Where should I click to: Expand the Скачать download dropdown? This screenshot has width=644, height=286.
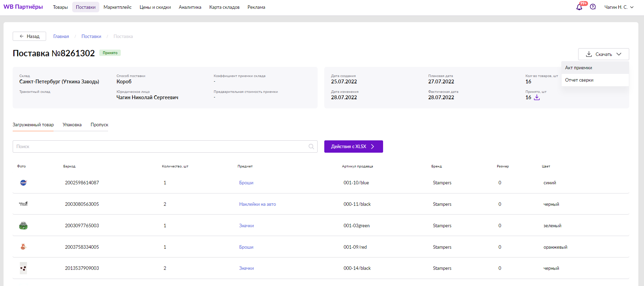click(603, 54)
